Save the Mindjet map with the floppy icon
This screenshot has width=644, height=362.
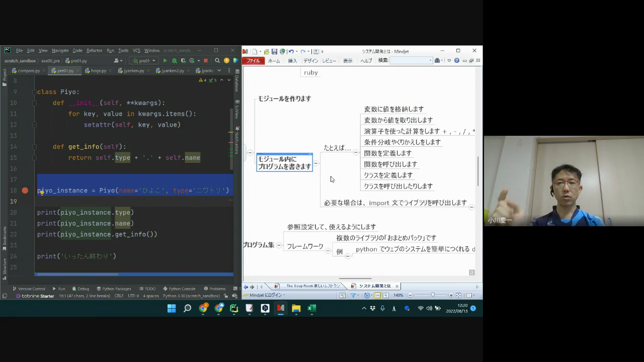pos(274,51)
